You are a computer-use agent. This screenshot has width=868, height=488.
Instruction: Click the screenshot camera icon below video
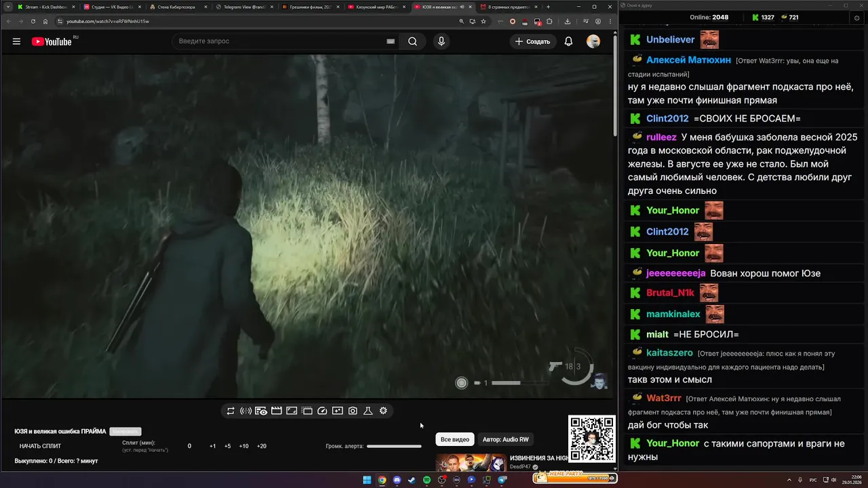coord(353,411)
